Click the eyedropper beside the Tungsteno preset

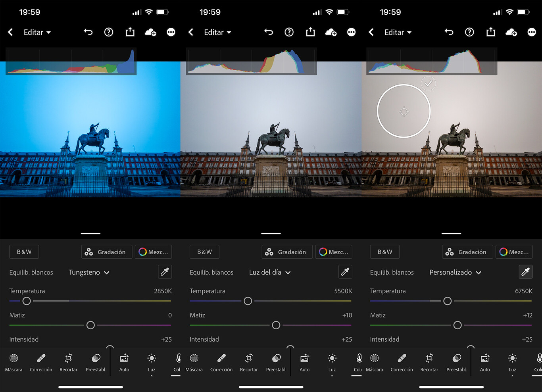click(165, 272)
